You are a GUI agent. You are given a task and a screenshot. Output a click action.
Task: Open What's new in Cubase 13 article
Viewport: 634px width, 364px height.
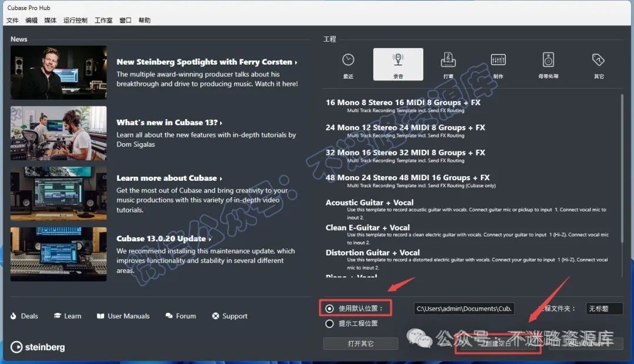coord(169,122)
